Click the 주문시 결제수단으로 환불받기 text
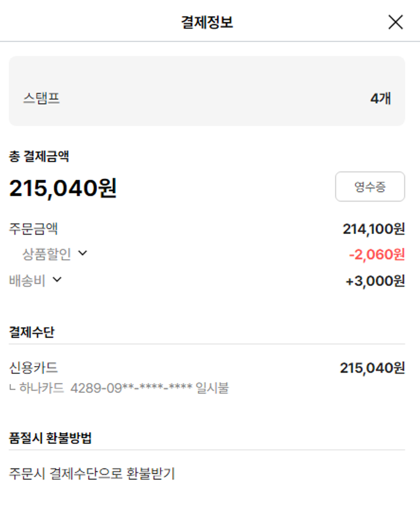 coord(92,474)
